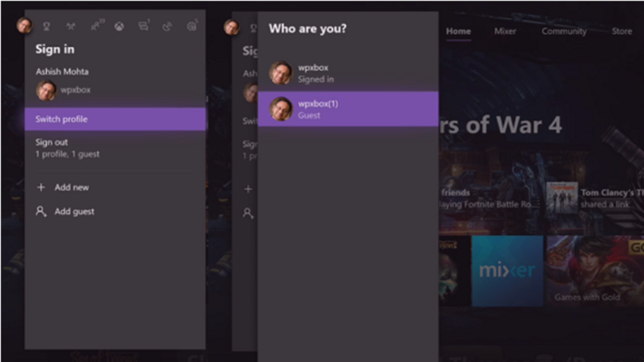The width and height of the screenshot is (644, 362).
Task: Click the Gears of War 4 title text
Action: (x=500, y=125)
